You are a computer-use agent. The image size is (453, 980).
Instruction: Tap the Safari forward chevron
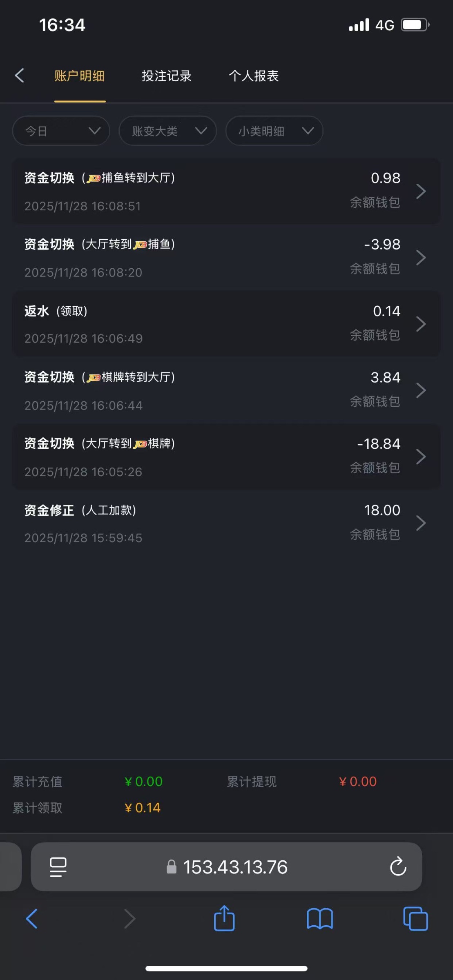[129, 918]
